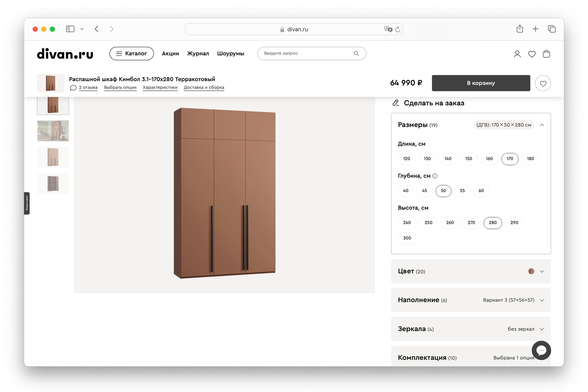Open the Характеристики link
This screenshot has height=392, width=588.
[x=160, y=87]
